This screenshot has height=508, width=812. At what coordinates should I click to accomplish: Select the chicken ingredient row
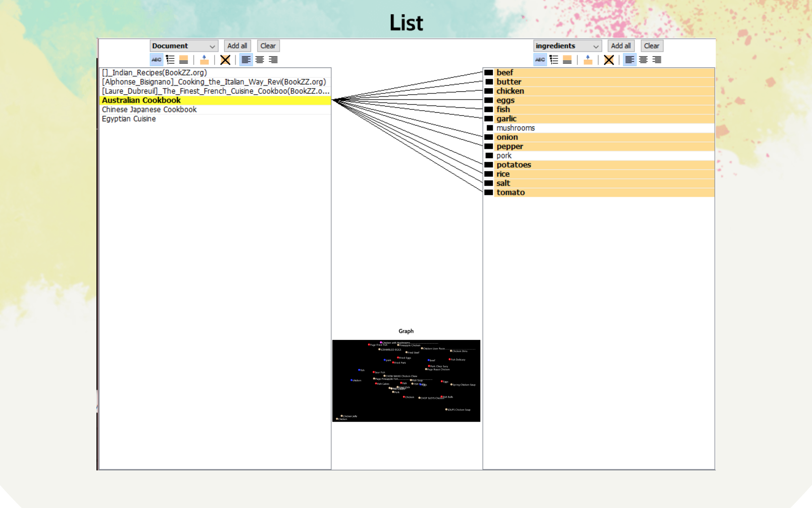tap(599, 91)
